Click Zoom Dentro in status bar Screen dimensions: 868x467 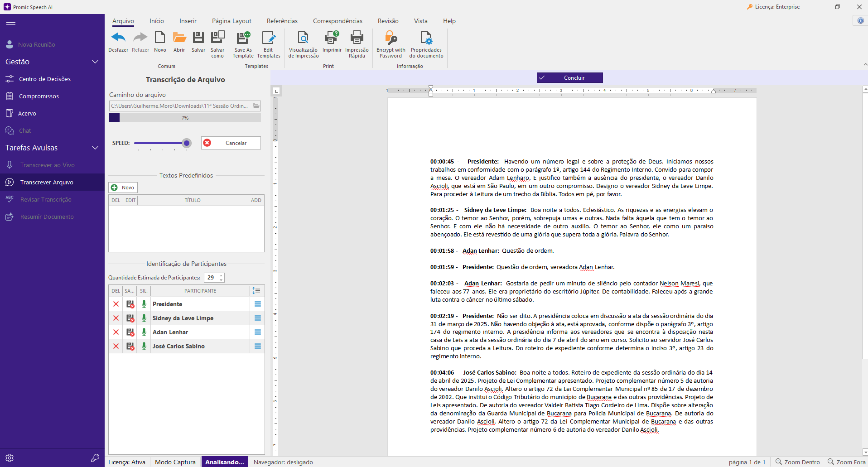pos(797,462)
